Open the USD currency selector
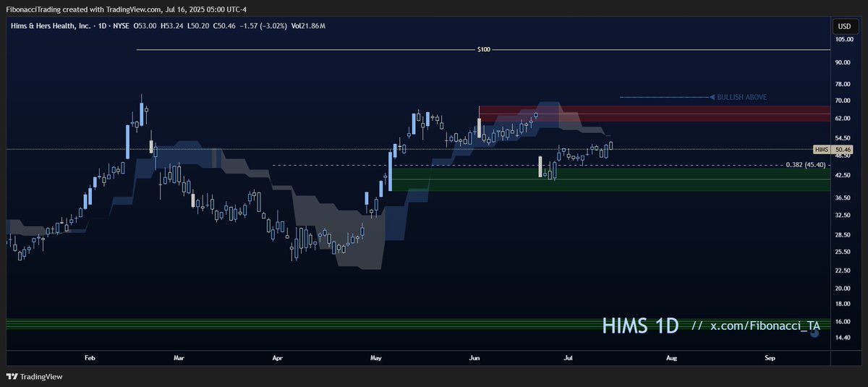This screenshot has height=387, width=868. (844, 26)
